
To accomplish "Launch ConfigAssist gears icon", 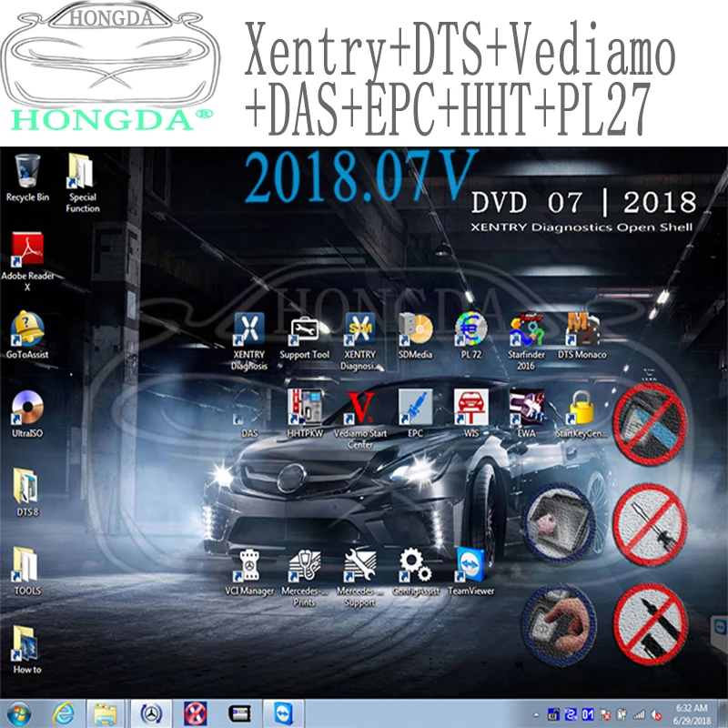I will click(416, 572).
